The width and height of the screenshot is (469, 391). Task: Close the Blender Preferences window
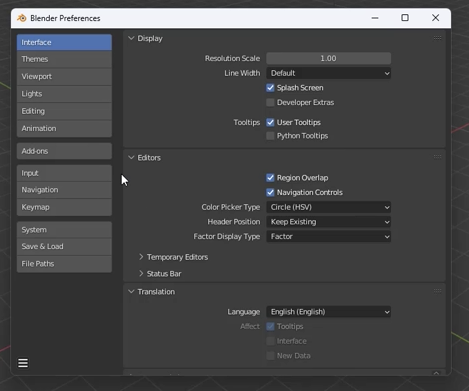point(435,18)
